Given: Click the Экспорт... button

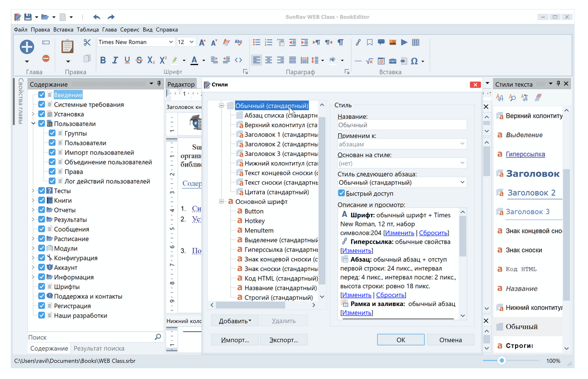Looking at the screenshot, I should 283,340.
